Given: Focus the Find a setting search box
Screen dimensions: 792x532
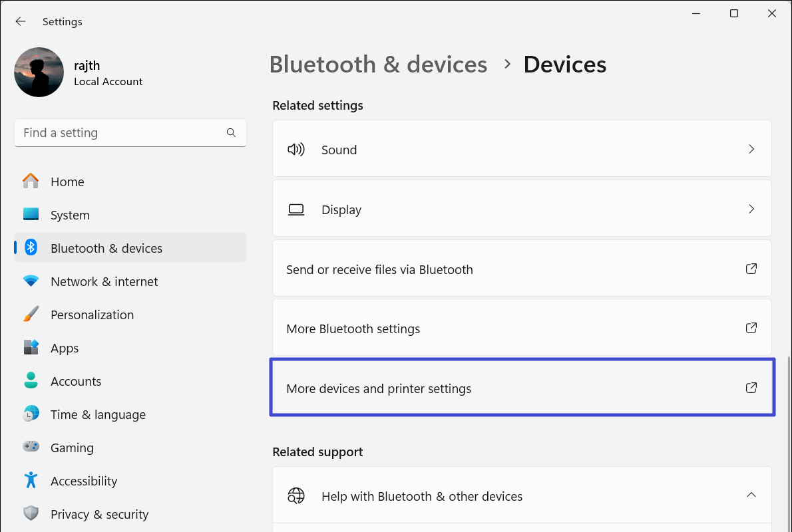Looking at the screenshot, I should [120, 133].
